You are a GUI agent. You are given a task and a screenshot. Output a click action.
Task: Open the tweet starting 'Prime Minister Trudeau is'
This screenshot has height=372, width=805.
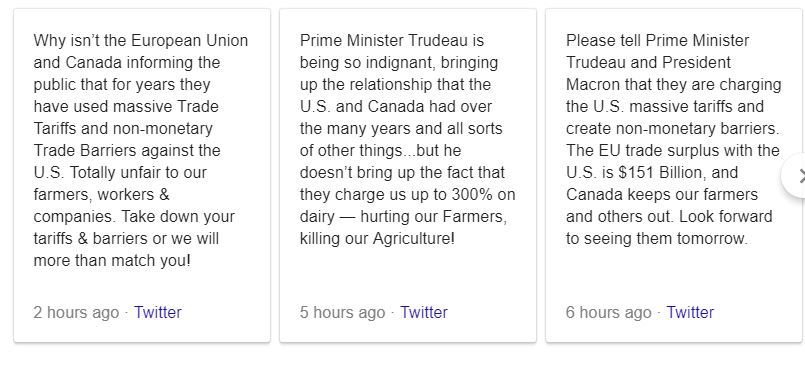click(x=408, y=139)
